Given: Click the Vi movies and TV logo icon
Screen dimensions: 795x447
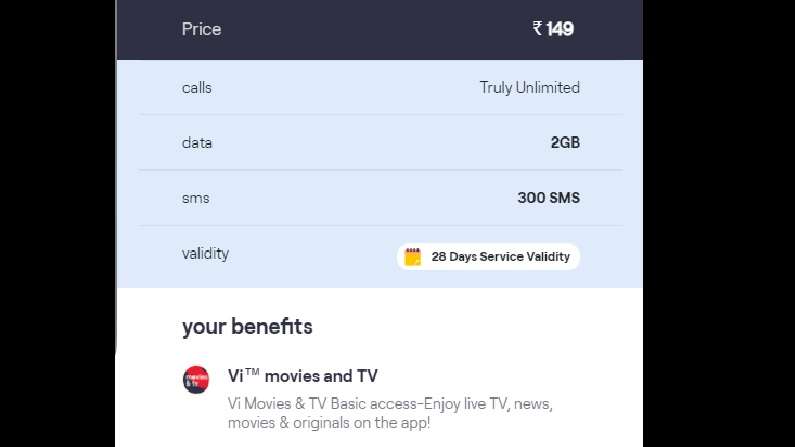Looking at the screenshot, I should (196, 380).
